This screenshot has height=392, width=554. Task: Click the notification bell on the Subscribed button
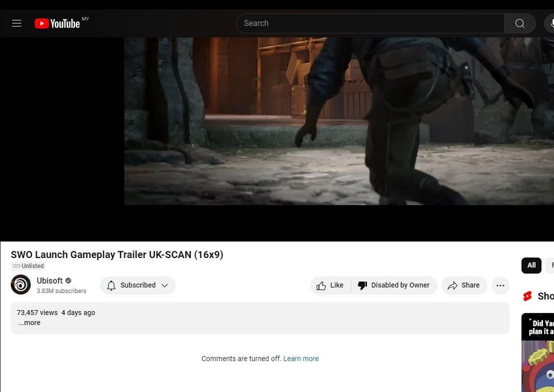tap(111, 285)
